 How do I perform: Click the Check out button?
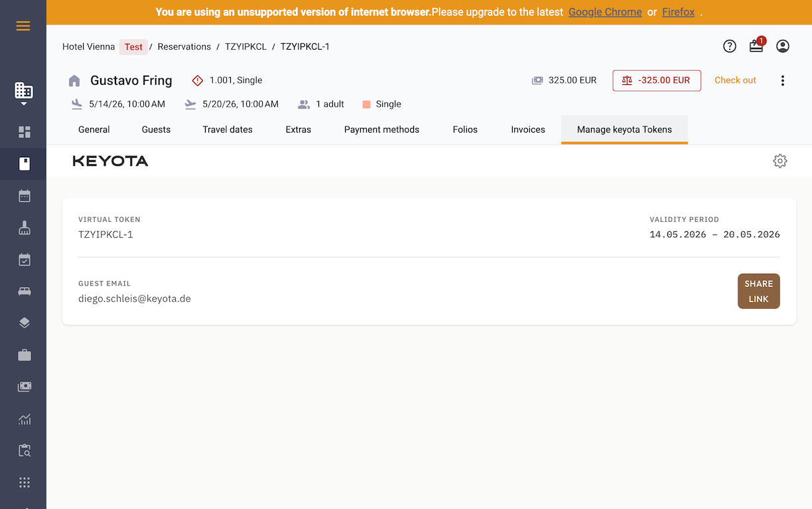click(735, 80)
